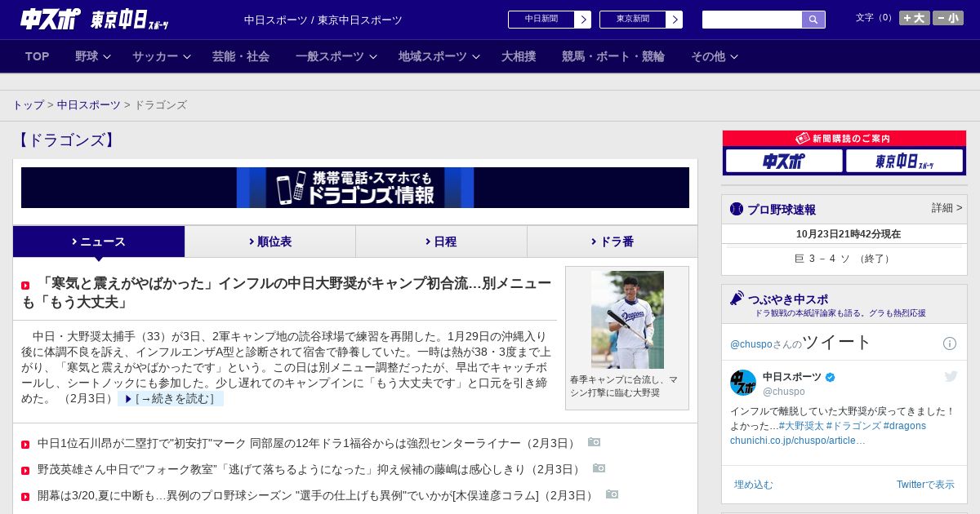Switch to the 日程 tab
The image size is (980, 514).
click(x=441, y=241)
